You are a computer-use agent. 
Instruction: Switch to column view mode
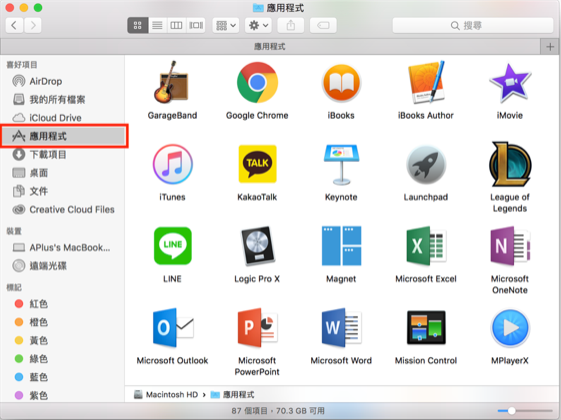click(x=176, y=25)
